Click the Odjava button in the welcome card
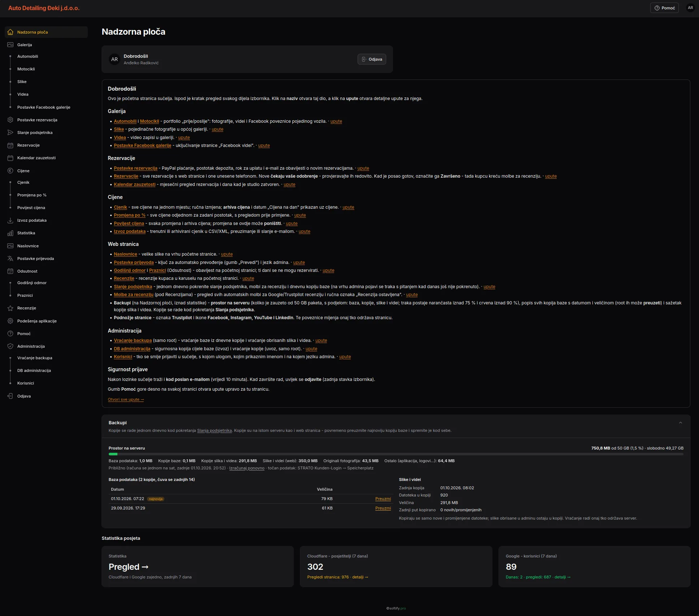Image resolution: width=699 pixels, height=616 pixels. pyautogui.click(x=372, y=59)
